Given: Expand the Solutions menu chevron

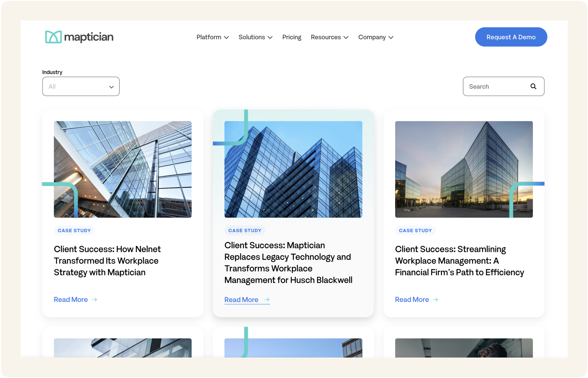Looking at the screenshot, I should coord(270,37).
